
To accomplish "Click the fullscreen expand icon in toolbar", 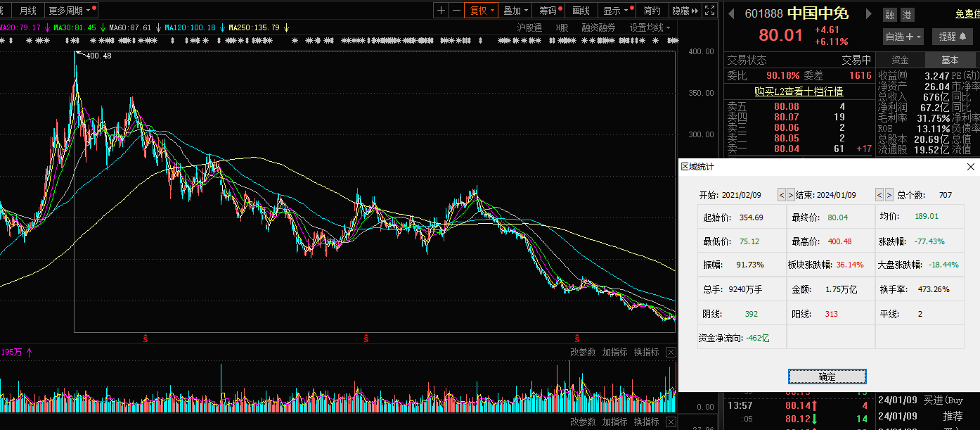I will point(710,11).
